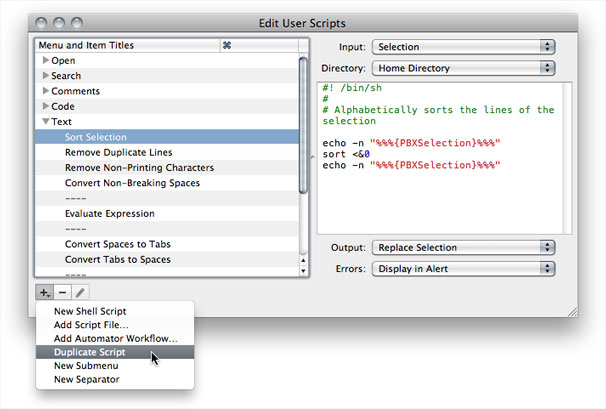Click the minus remove-script button
Viewport: 606px width, 409px height.
(x=62, y=292)
